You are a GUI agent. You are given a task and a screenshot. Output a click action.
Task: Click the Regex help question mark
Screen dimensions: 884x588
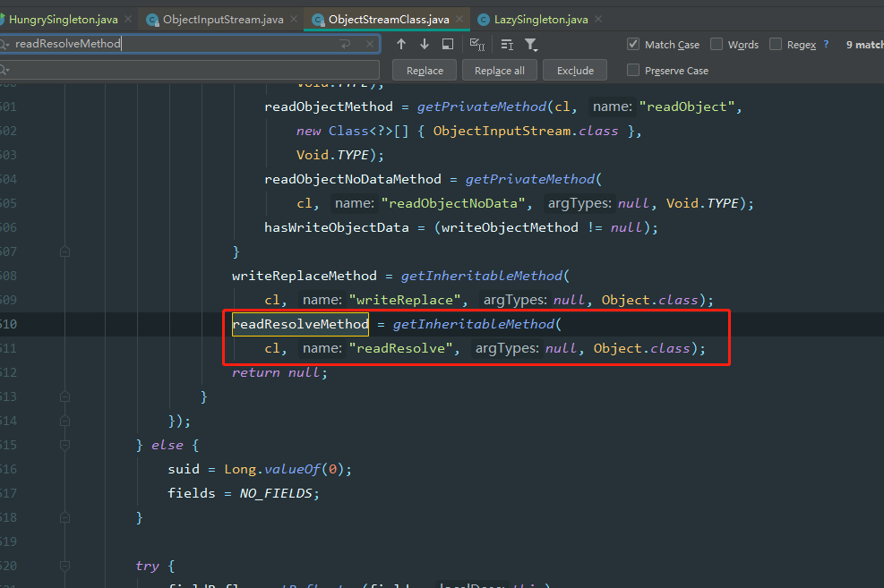click(x=826, y=44)
